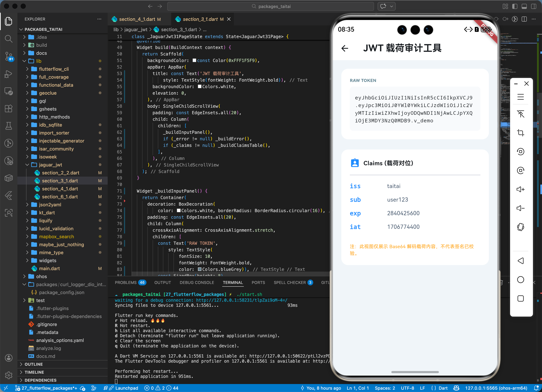The height and width of the screenshot is (392, 542).
Task: Click the white color swatch before Colors.white on line 55
Action: coord(200,86)
